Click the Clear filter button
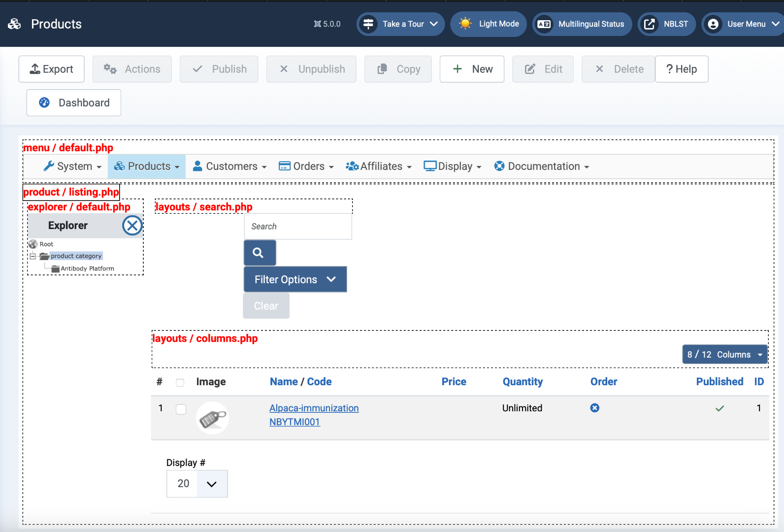Image resolution: width=784 pixels, height=532 pixels. pos(266,306)
